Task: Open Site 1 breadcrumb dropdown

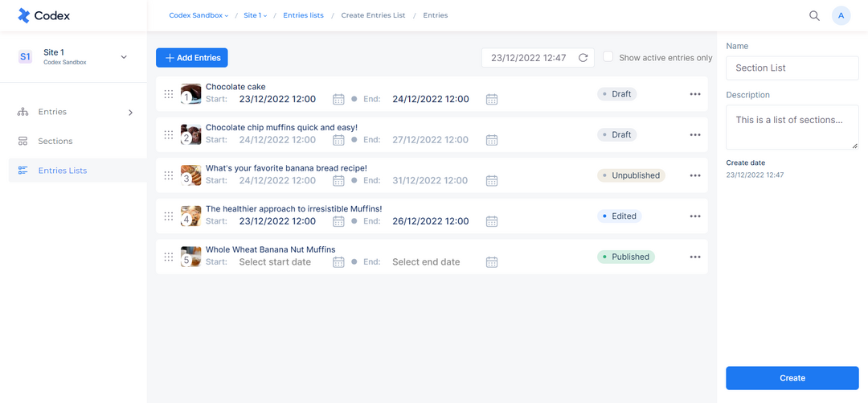Action: pos(256,15)
